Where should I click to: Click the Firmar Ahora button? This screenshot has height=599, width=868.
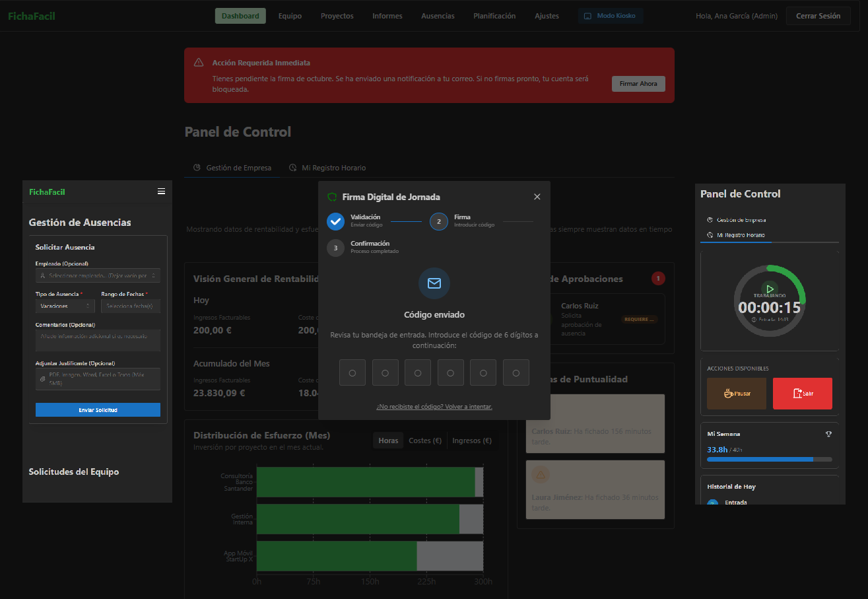(x=638, y=84)
